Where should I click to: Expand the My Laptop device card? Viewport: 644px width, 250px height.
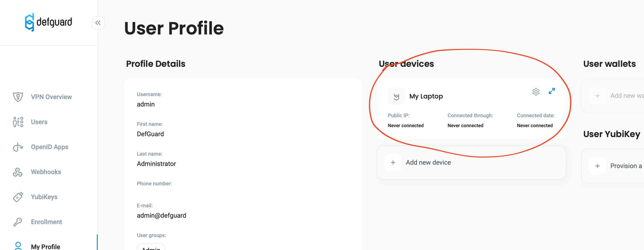[x=551, y=91]
